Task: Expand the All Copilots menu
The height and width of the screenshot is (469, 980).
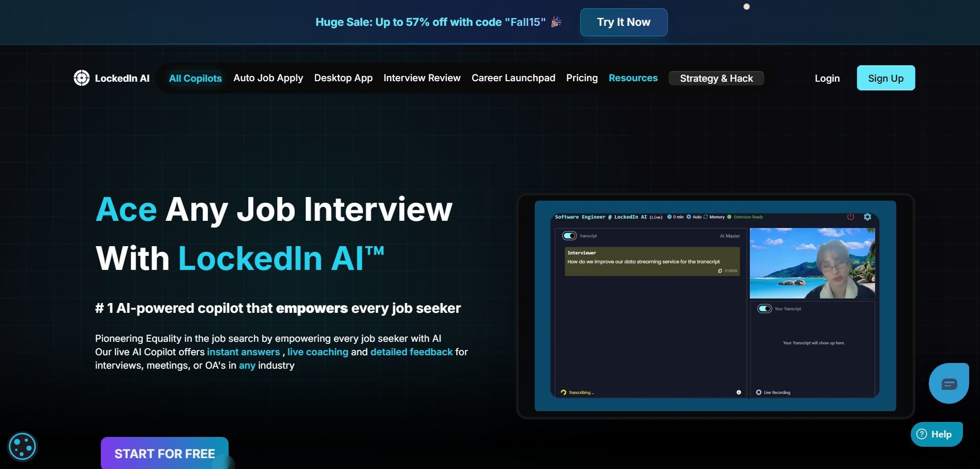Action: click(x=195, y=79)
